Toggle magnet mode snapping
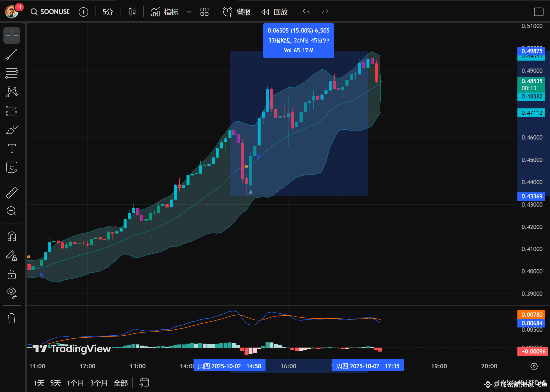This screenshot has height=392, width=550. (12, 236)
